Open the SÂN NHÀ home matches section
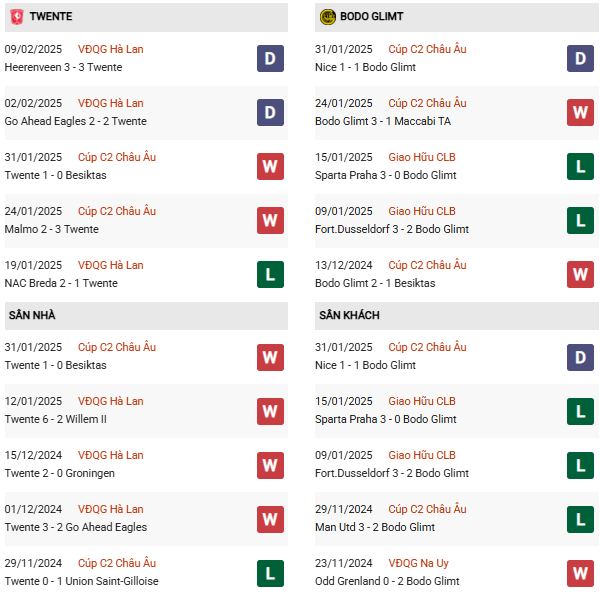This screenshot has height=593, width=600. (x=33, y=315)
